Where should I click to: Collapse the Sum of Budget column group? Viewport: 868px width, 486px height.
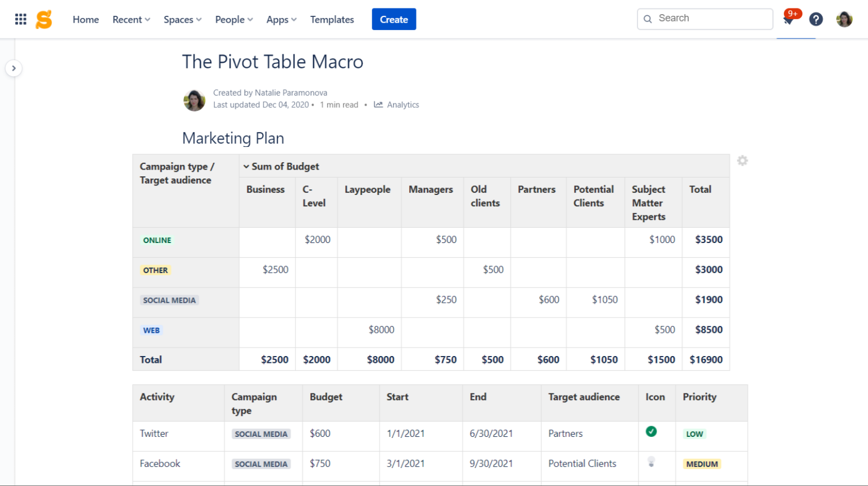[246, 166]
